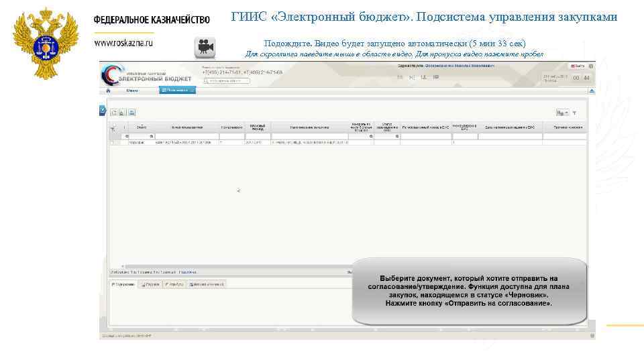Click the refresh list toolbar icon
644x362 pixels.
[114, 113]
